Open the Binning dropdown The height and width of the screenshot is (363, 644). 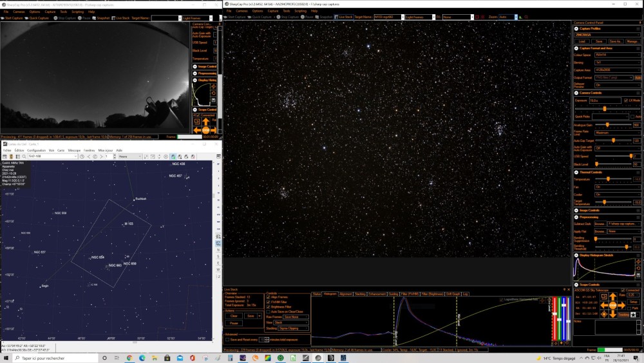[x=618, y=63]
